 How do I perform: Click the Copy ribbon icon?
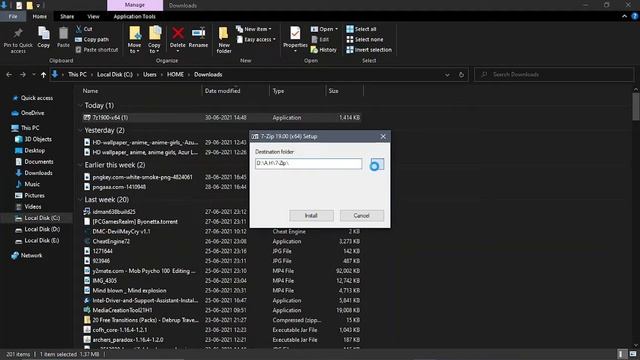click(44, 33)
